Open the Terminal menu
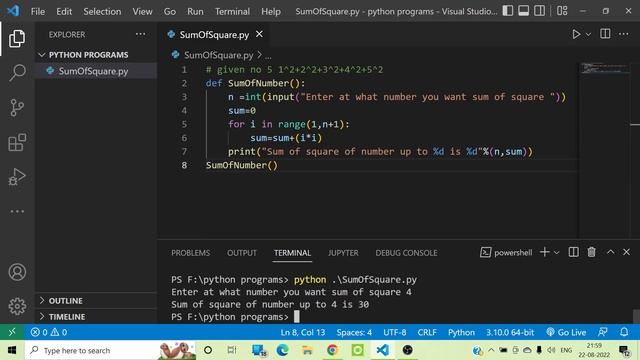Screen dimensions: 640x360 (x=232, y=11)
